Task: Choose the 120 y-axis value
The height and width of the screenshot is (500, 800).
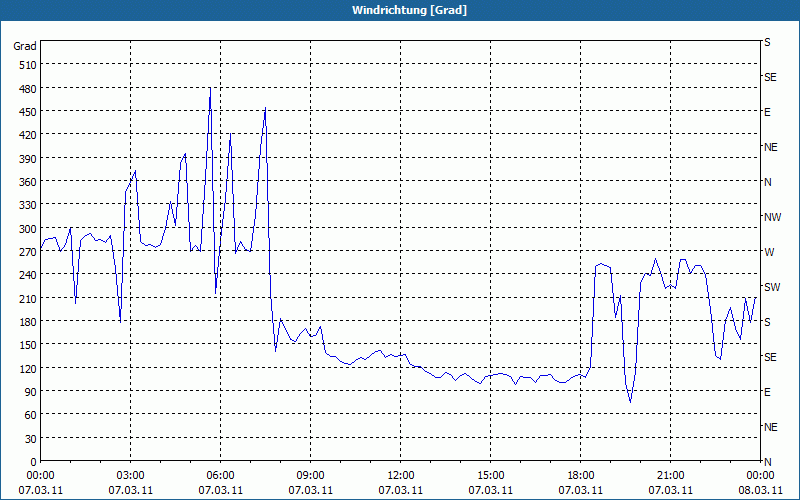Action: click(28, 368)
